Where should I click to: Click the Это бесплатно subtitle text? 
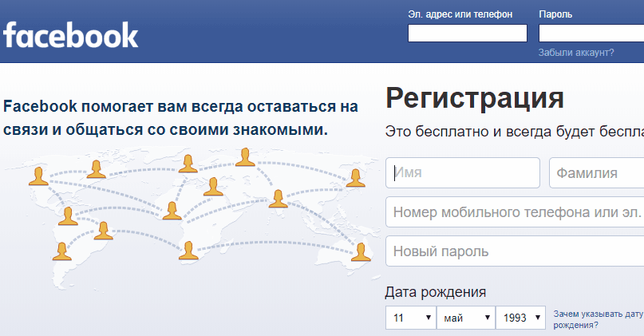515,132
